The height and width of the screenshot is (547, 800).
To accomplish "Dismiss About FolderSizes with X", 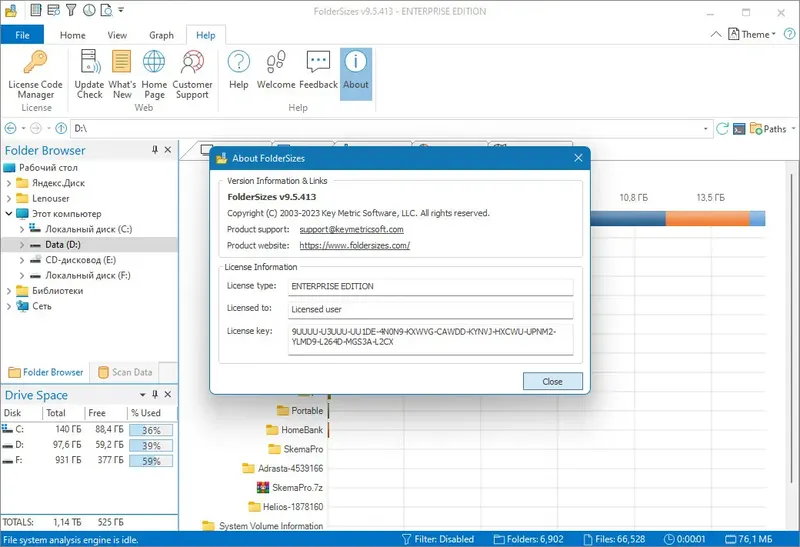I will click(578, 158).
